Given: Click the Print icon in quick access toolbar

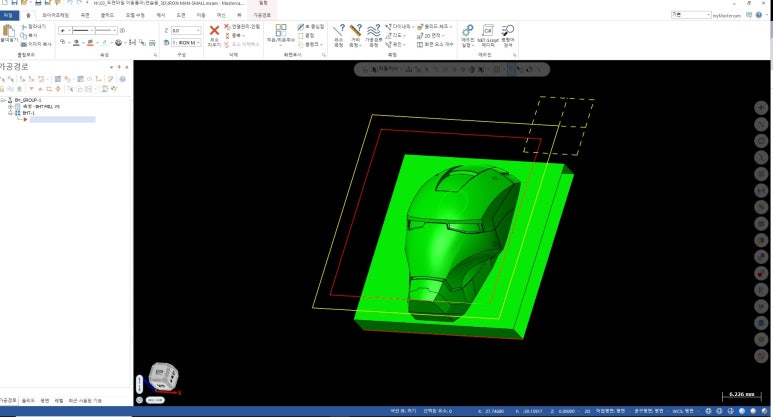Looking at the screenshot, I should pos(38,3).
